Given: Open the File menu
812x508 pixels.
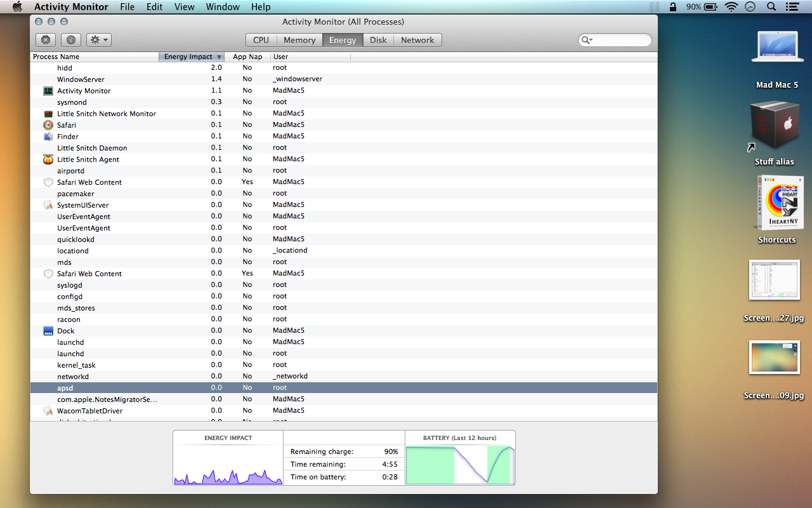Looking at the screenshot, I should [x=128, y=7].
